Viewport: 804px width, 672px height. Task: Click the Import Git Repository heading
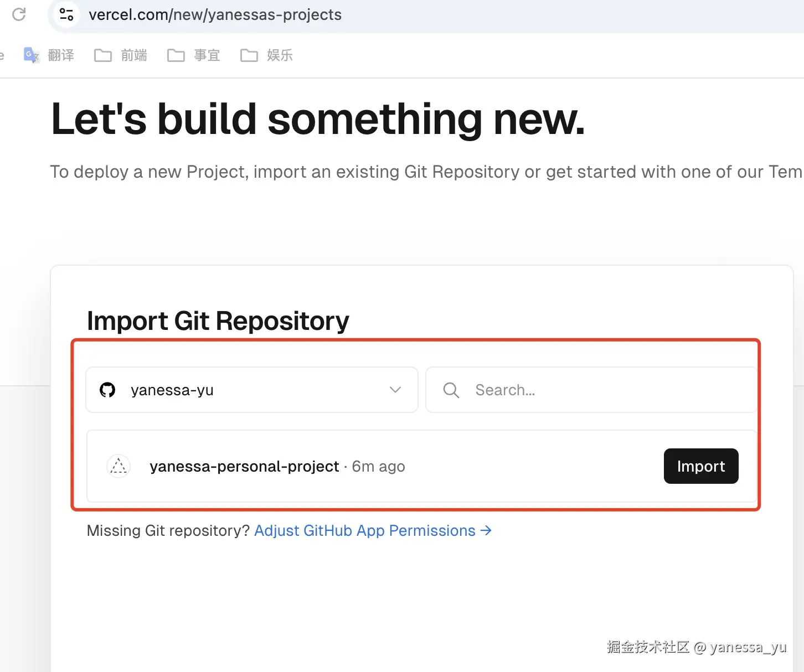[x=218, y=321]
